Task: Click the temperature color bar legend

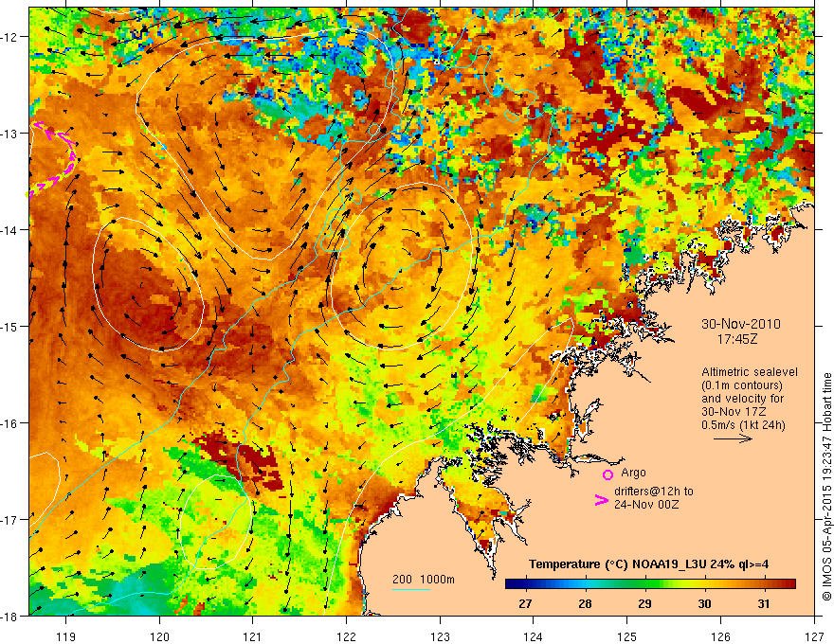Action: point(650,584)
